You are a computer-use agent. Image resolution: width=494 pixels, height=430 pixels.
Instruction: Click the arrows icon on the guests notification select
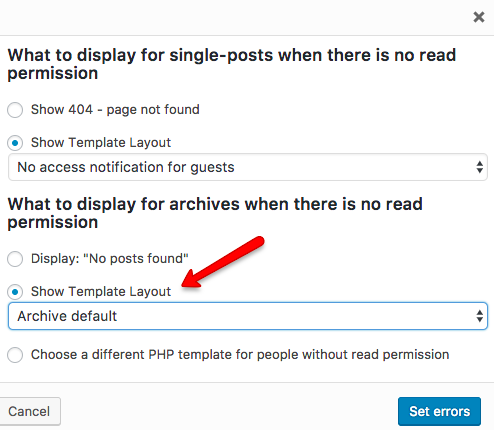coord(480,167)
